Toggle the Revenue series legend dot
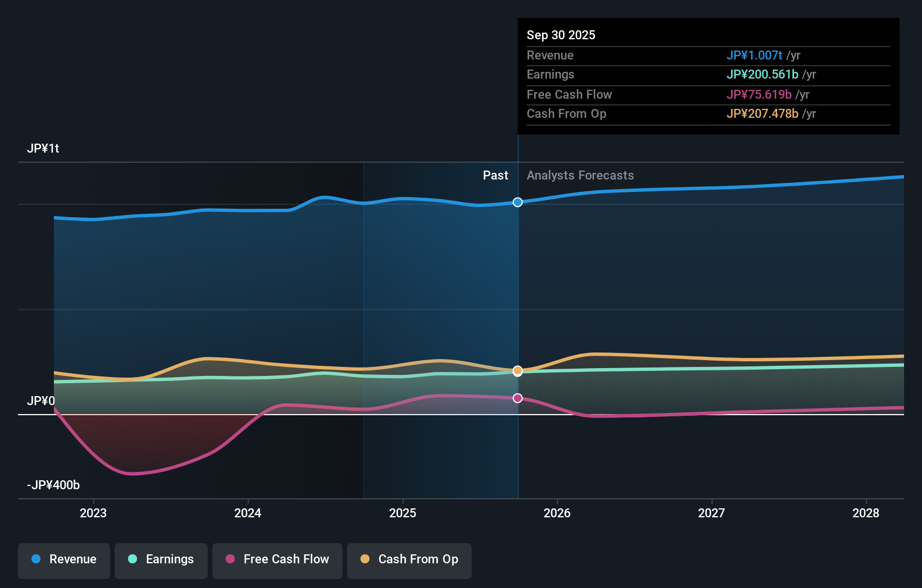The height and width of the screenshot is (588, 922). pos(36,559)
